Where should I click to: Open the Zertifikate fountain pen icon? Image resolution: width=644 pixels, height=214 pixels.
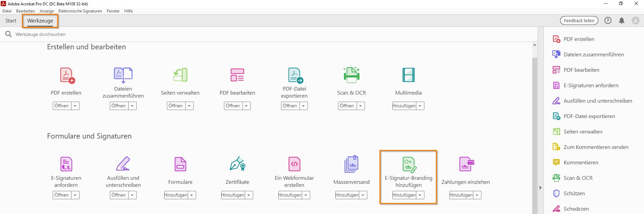coord(238,164)
